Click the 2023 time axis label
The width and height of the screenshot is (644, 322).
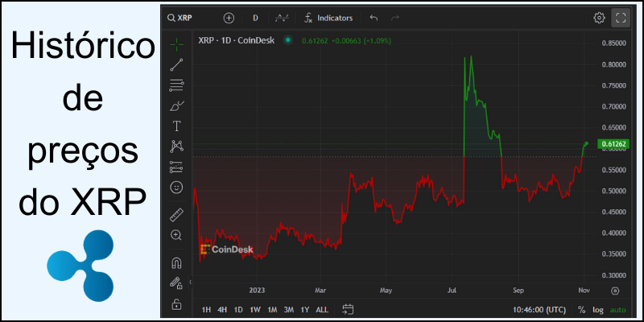(x=257, y=291)
